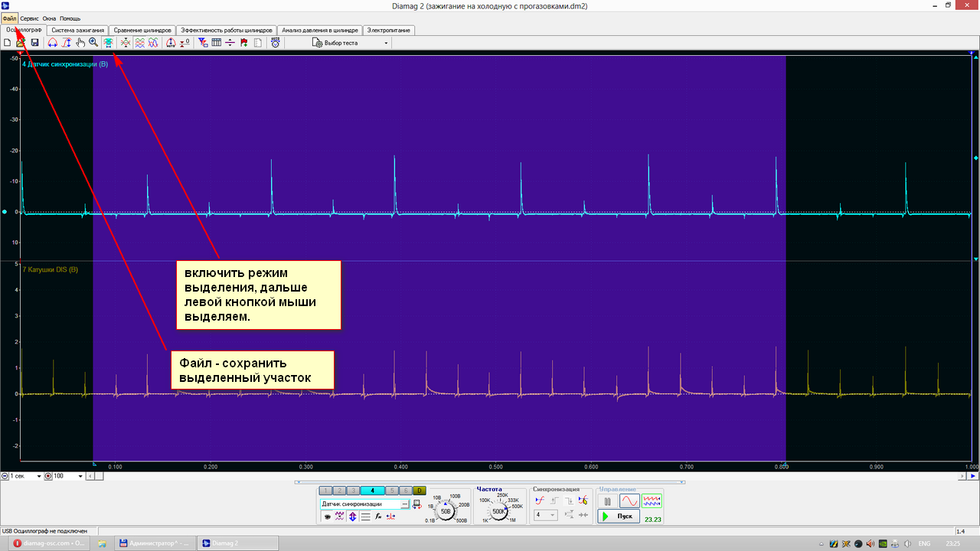
Task: Click the auto alarm clock icon
Action: pos(275,43)
